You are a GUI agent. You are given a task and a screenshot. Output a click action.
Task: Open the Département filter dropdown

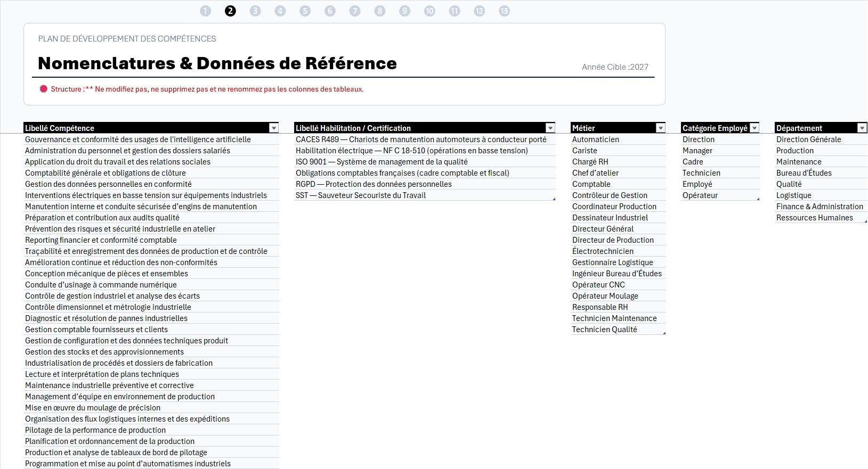coord(862,128)
